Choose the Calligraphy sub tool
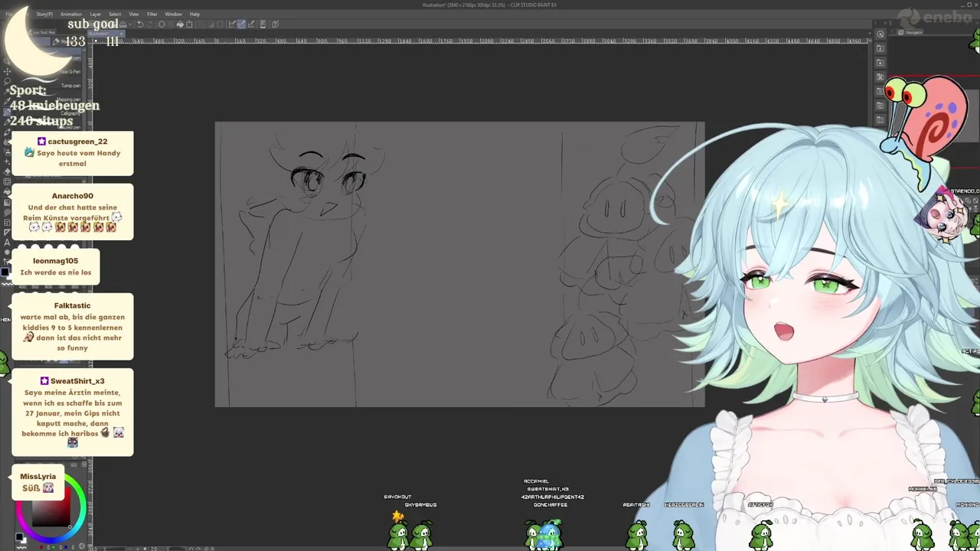Screen dimensions: 980x551 [72, 113]
